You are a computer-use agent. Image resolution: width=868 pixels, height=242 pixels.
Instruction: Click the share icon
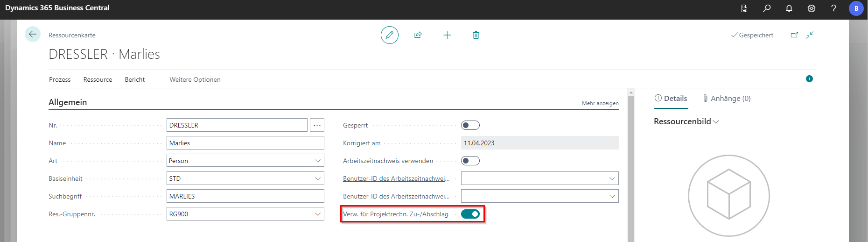pyautogui.click(x=418, y=35)
